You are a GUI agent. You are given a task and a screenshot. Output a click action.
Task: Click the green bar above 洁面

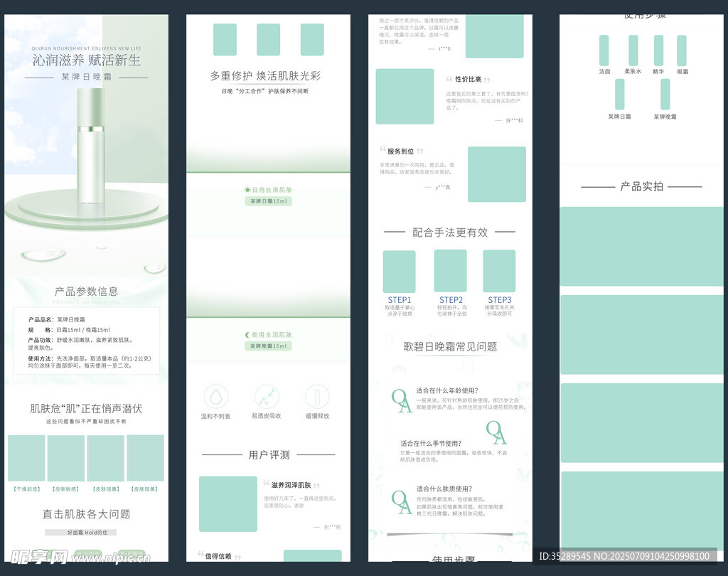(604, 50)
